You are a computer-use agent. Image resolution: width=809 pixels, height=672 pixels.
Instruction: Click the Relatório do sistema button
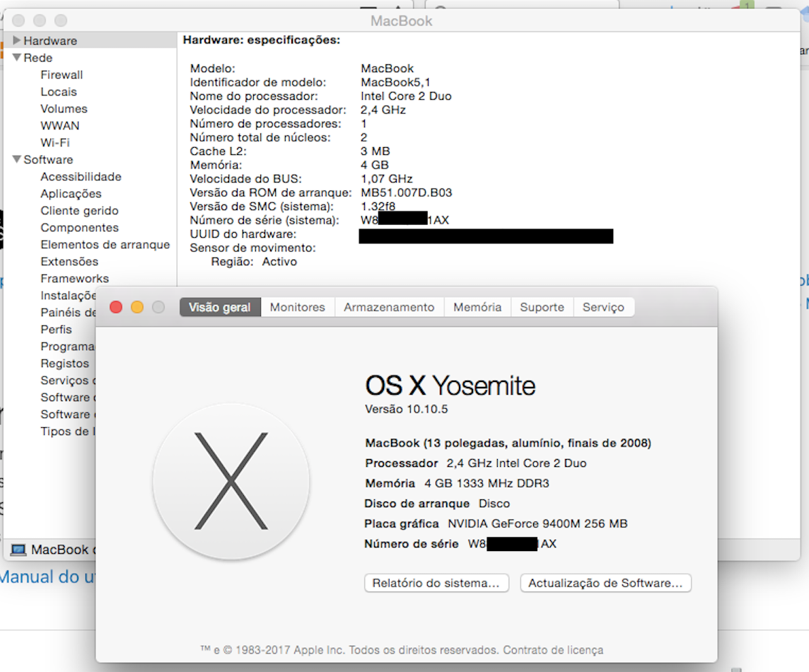436,584
